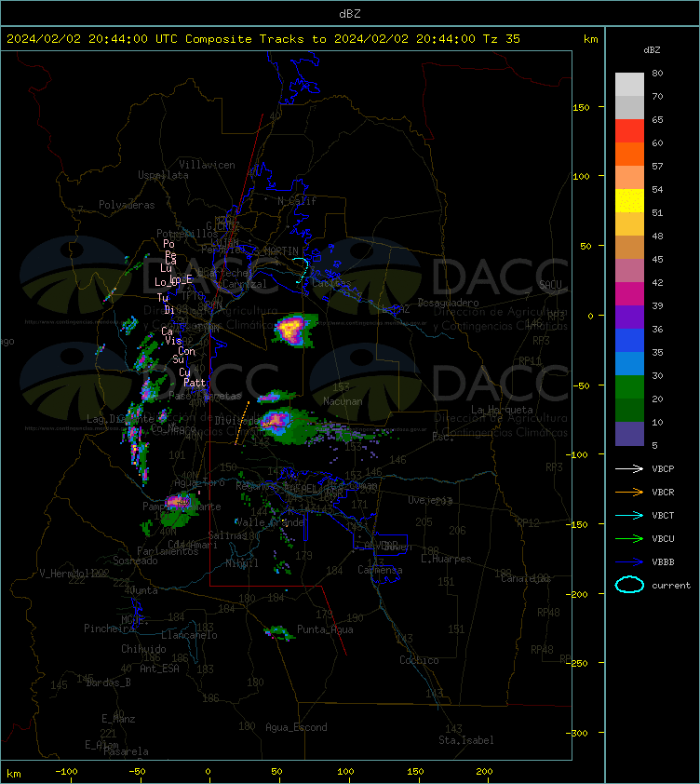The image size is (700, 784).
Task: Click the VBCP legend label
Action: click(x=663, y=469)
